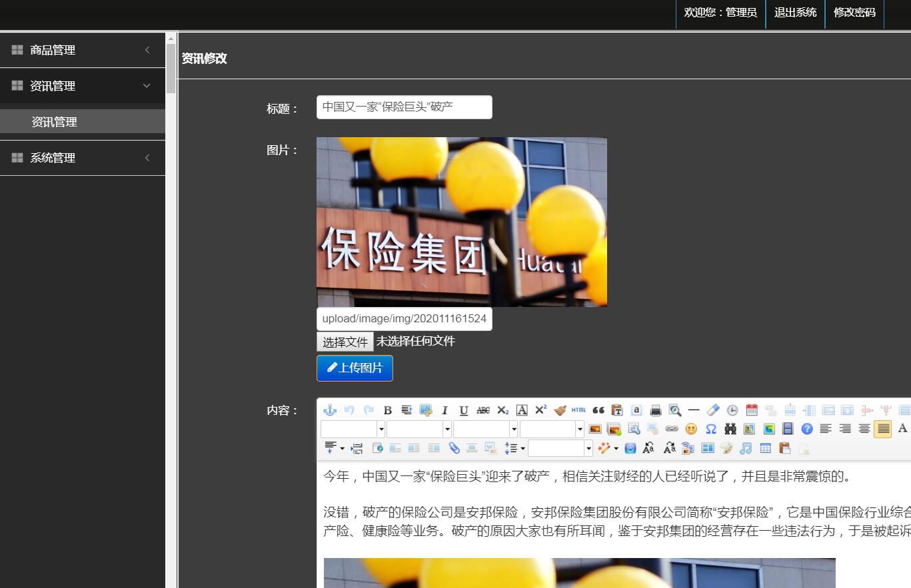Click the 选择文件 choose file button

click(x=345, y=342)
